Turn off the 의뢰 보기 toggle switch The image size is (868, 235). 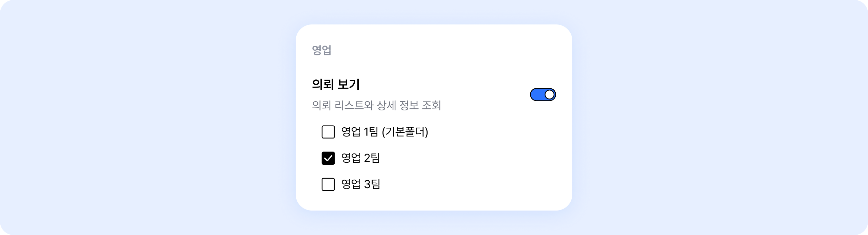[543, 94]
